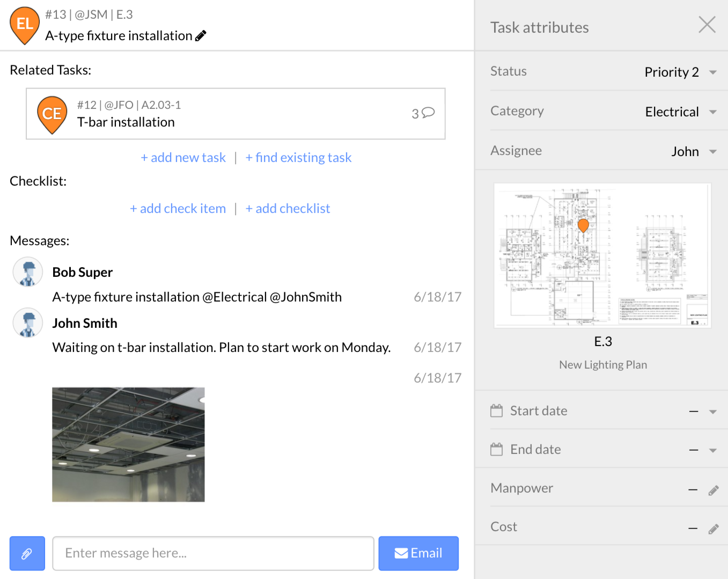728x579 pixels.
Task: Click the message input field
Action: click(213, 553)
